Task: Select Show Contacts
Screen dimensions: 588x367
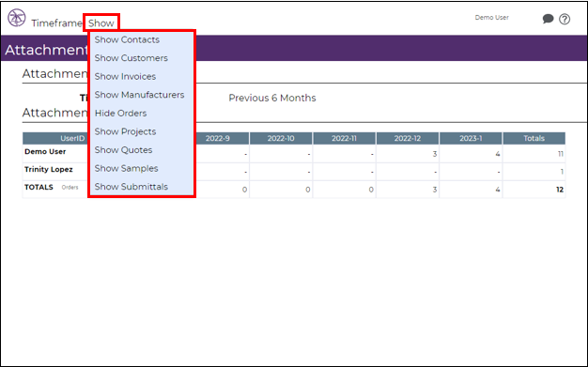Action: 127,39
